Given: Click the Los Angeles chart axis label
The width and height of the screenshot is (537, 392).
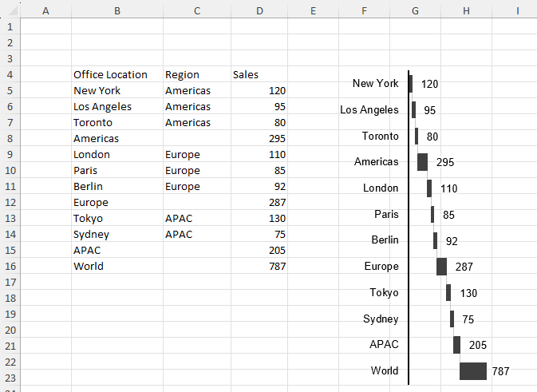Looking at the screenshot, I should pyautogui.click(x=369, y=109).
